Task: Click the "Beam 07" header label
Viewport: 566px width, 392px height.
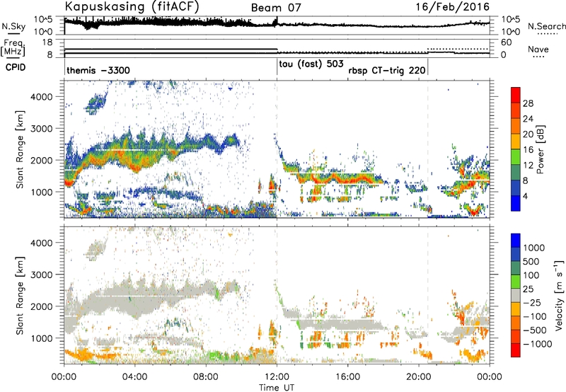Action: click(x=276, y=8)
